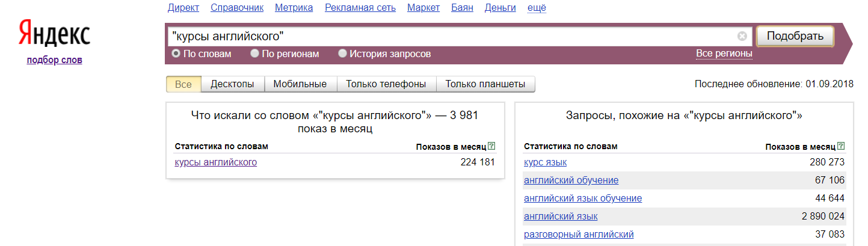Select the История запросов radio button

click(x=342, y=54)
